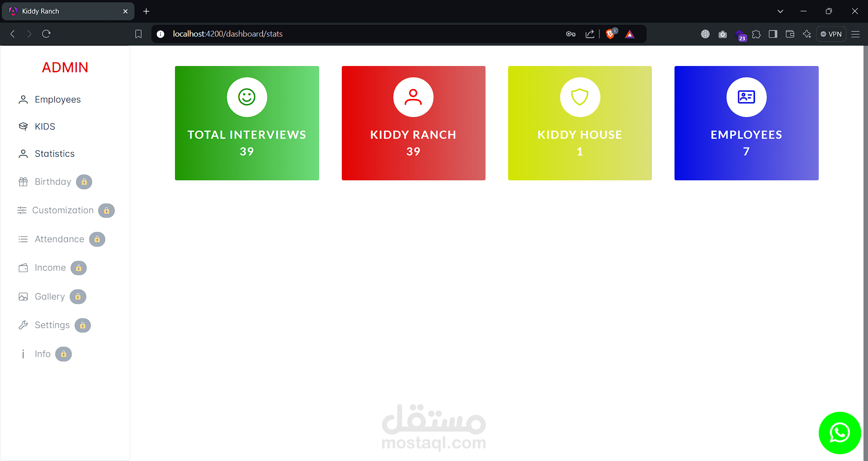Open Brave Wallet icon
Viewport: 868px width, 461px height.
(790, 34)
